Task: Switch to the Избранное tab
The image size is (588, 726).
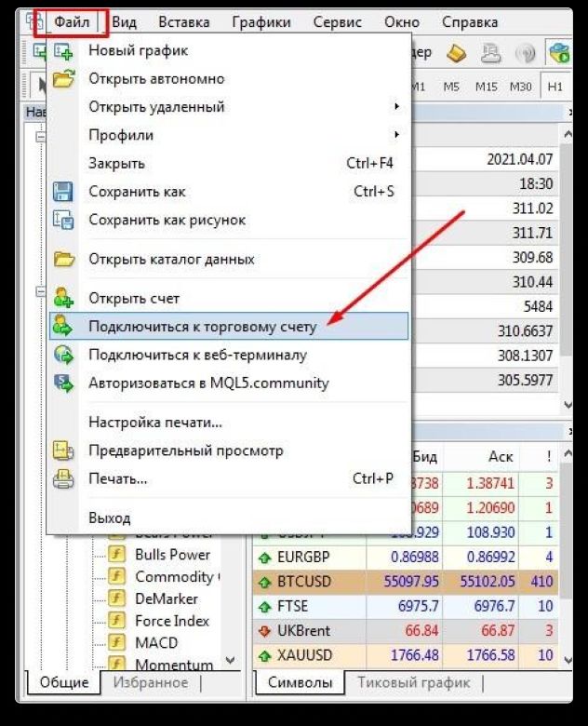Action: [x=151, y=682]
